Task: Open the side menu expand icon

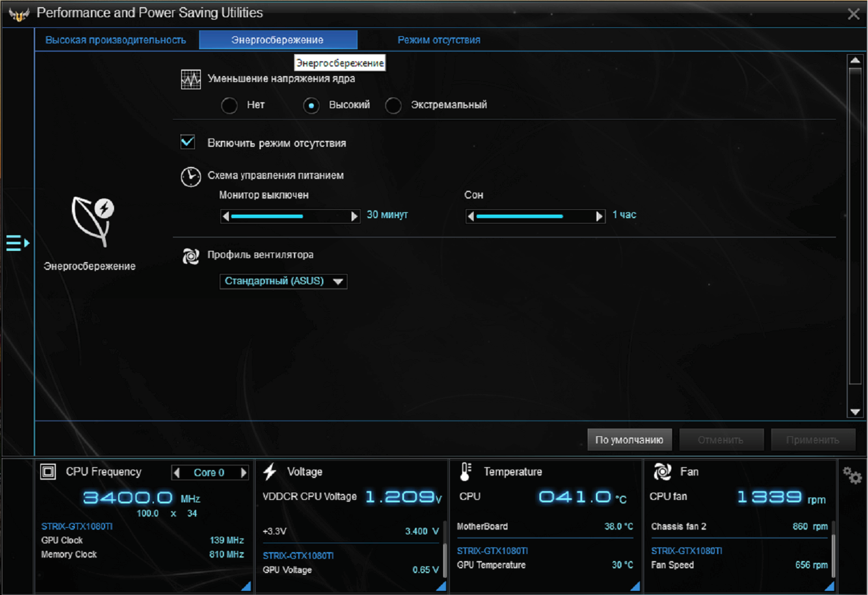Action: pyautogui.click(x=18, y=243)
